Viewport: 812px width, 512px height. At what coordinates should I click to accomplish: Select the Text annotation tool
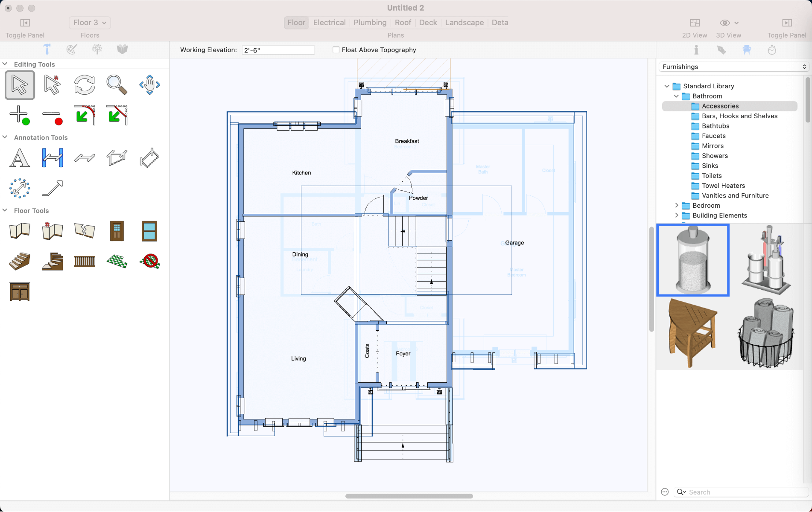[x=20, y=158]
